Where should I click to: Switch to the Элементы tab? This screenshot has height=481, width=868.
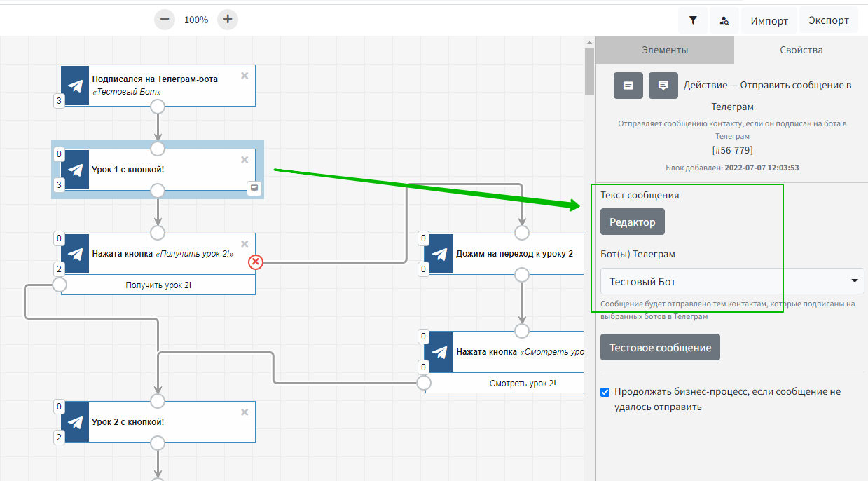point(665,50)
